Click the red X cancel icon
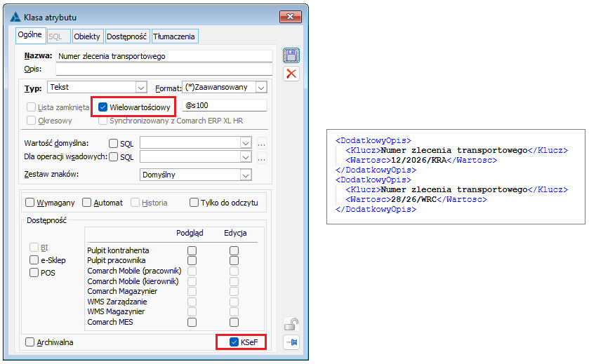The width and height of the screenshot is (589, 364). [x=291, y=74]
